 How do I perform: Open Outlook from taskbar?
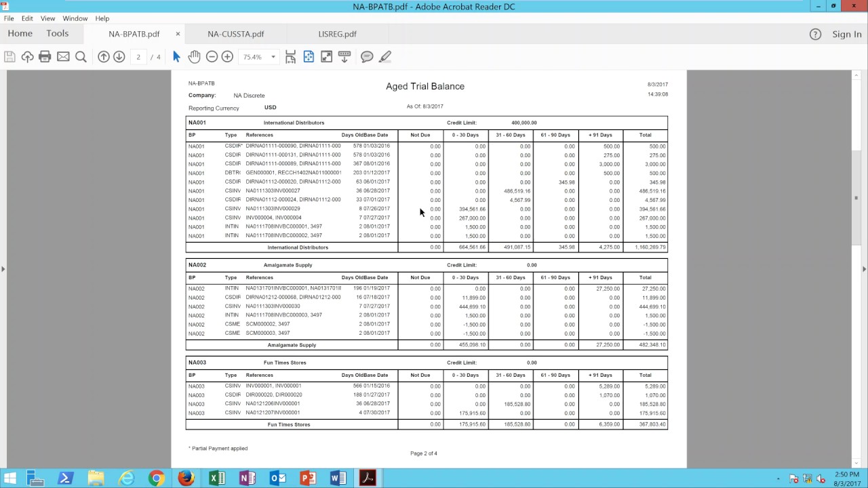click(277, 479)
